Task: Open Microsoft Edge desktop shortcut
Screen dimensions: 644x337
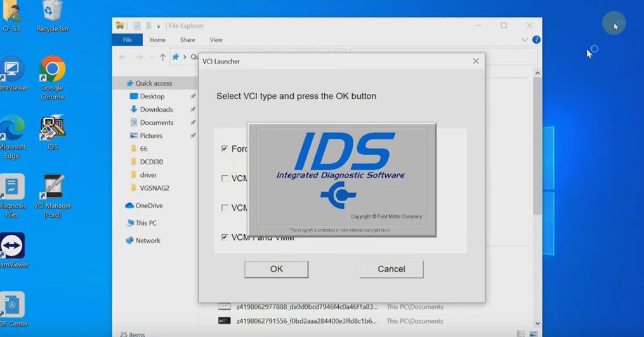Action: coord(12,137)
